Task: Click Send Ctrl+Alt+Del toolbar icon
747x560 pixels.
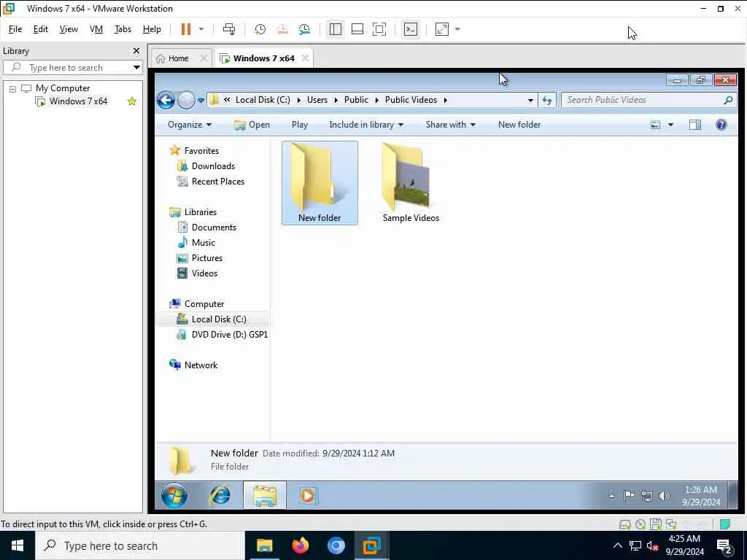Action: coord(229,29)
